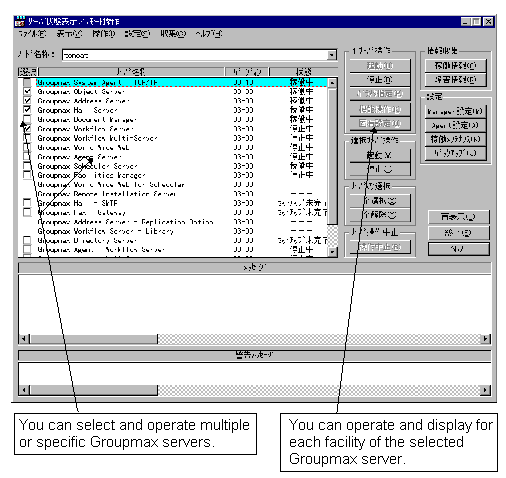Click Failure Info (障害情報) button
Viewport: 506px width, 478px height.
[x=455, y=79]
